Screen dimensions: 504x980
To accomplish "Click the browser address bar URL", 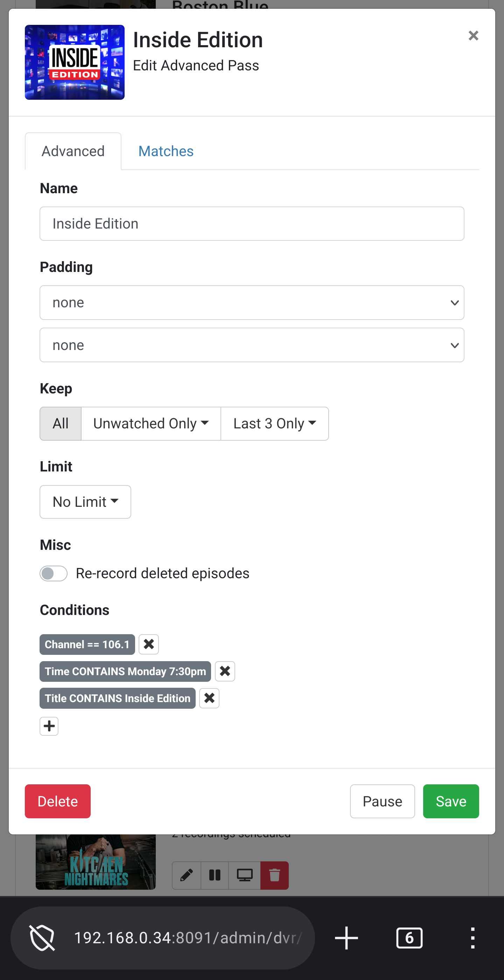I will pyautogui.click(x=188, y=938).
